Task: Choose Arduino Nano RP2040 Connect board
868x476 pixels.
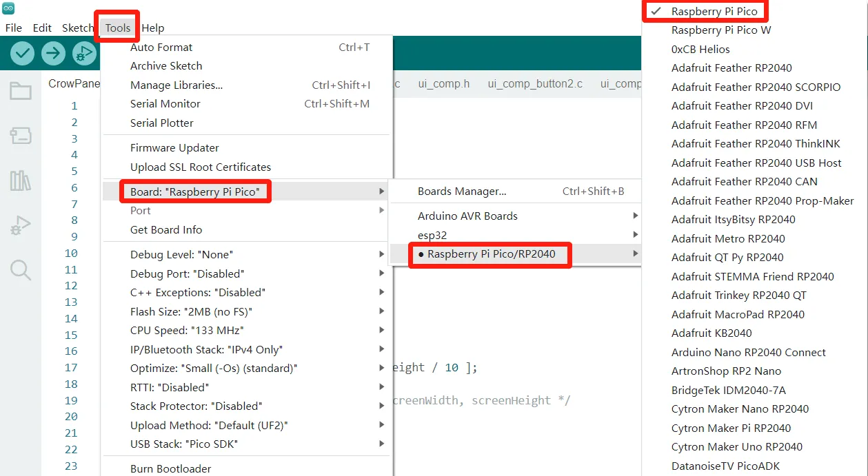Action: [x=748, y=352]
